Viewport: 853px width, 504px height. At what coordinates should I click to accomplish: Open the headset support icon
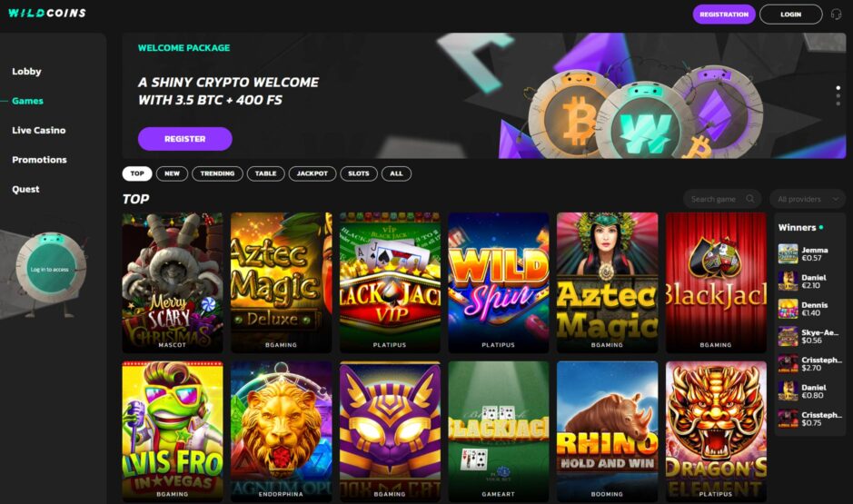[x=836, y=15]
